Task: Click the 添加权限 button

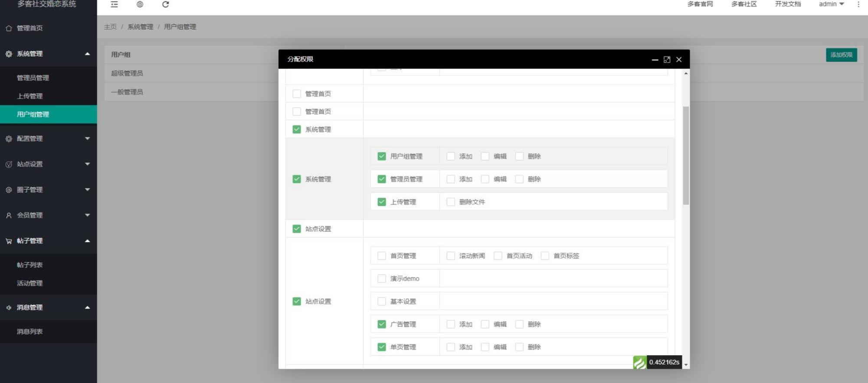Action: [x=841, y=55]
